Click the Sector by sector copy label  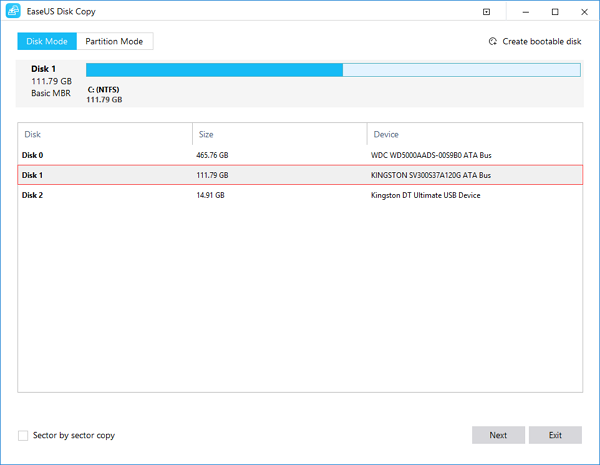click(x=74, y=436)
